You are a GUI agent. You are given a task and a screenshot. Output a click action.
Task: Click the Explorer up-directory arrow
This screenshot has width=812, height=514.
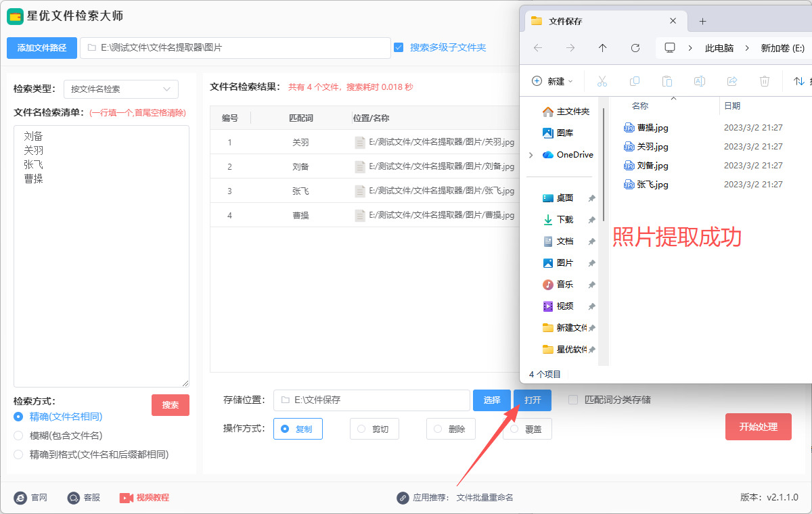pos(602,48)
